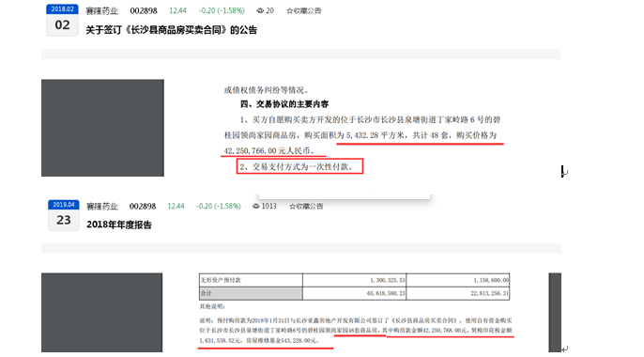Click stock code 002898 in second entry
Screen dimensions: 644x357
pos(143,207)
